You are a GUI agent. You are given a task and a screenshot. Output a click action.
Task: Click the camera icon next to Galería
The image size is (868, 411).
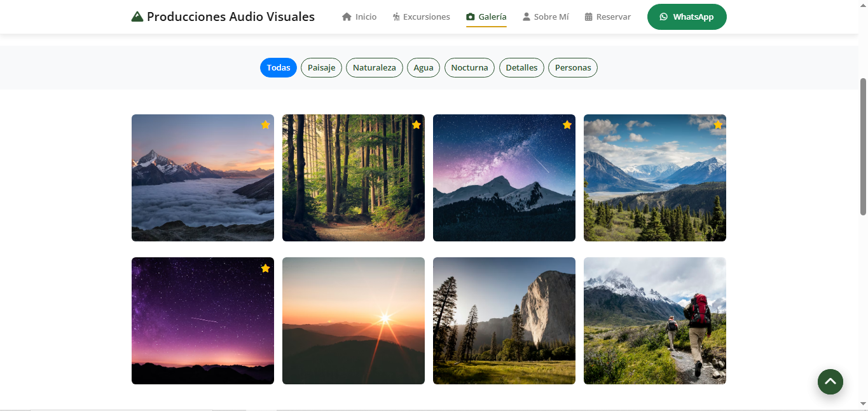pos(471,17)
